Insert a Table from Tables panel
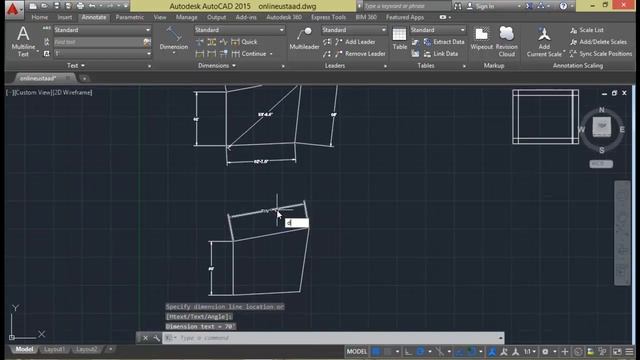Image resolution: width=640 pixels, height=360 pixels. [x=399, y=39]
